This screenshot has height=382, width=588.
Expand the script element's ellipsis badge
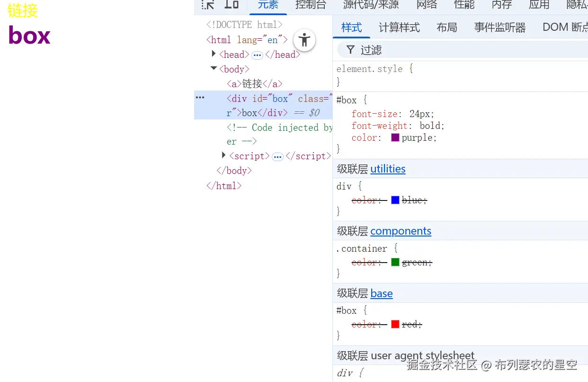[278, 156]
